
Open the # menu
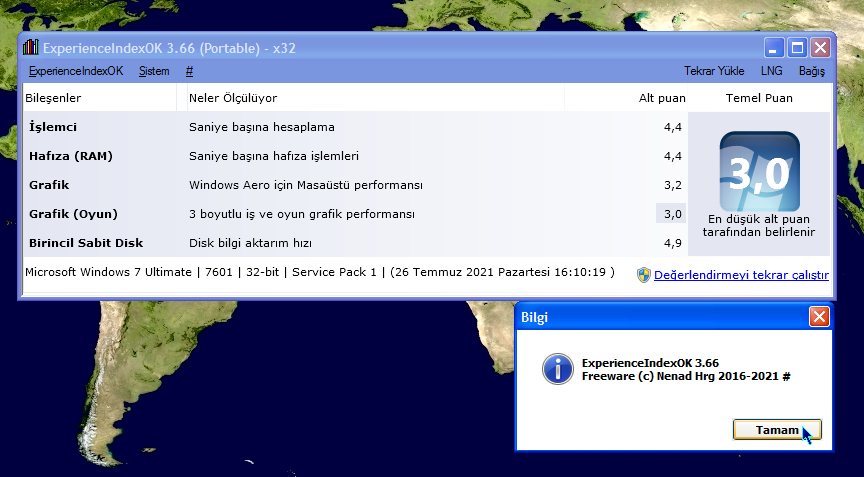pyautogui.click(x=189, y=71)
